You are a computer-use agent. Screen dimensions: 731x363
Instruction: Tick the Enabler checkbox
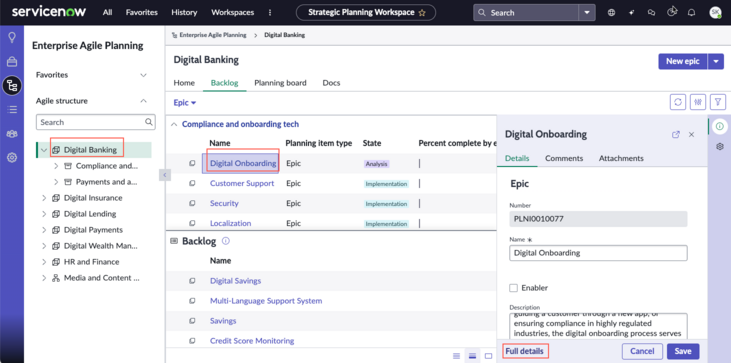(x=514, y=288)
